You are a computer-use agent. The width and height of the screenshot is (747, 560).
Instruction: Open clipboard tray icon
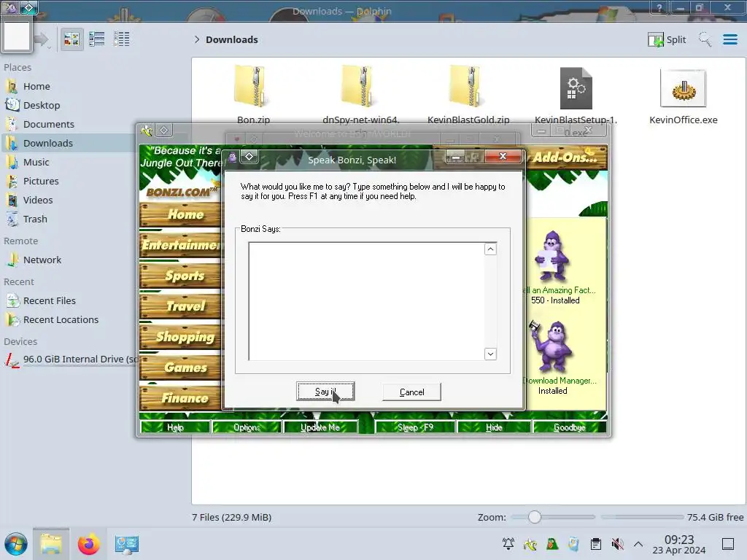tap(595, 543)
